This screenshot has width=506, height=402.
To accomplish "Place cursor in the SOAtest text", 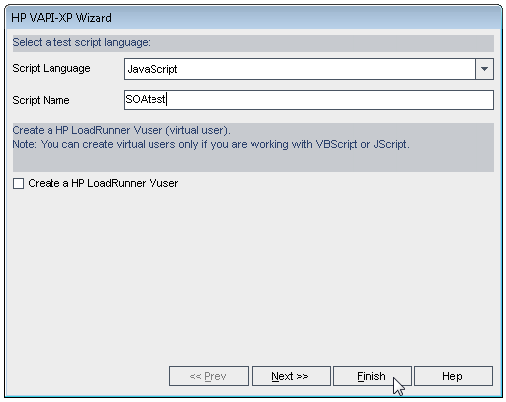I will pyautogui.click(x=145, y=99).
